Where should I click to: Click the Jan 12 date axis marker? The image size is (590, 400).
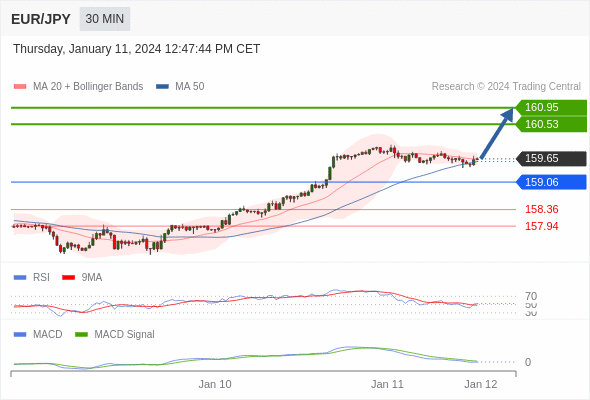click(481, 384)
